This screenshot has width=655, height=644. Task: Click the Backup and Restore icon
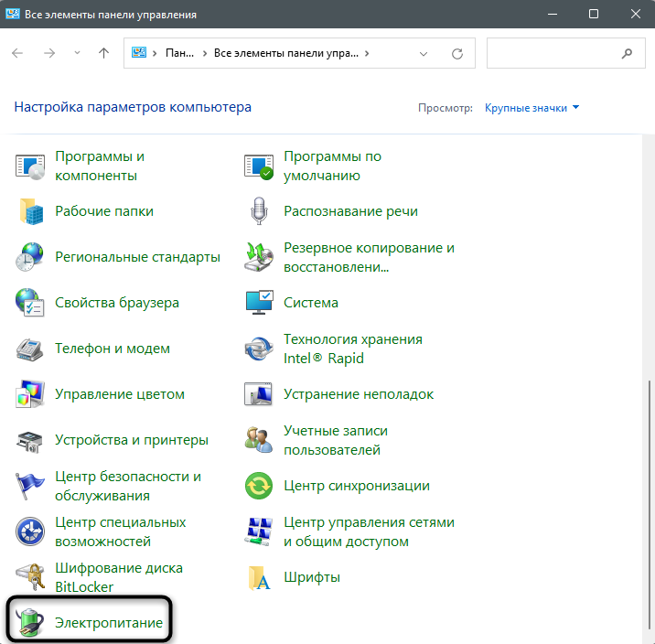tap(259, 257)
